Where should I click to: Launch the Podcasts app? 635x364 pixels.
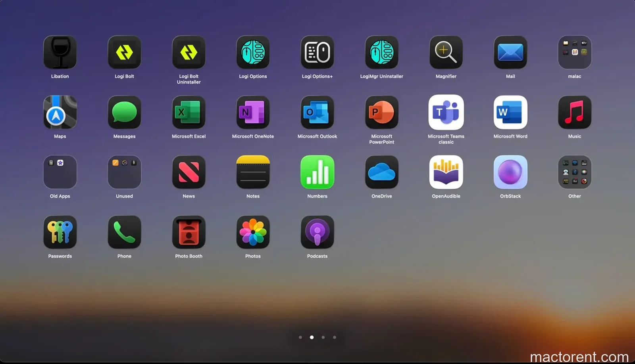tap(317, 232)
